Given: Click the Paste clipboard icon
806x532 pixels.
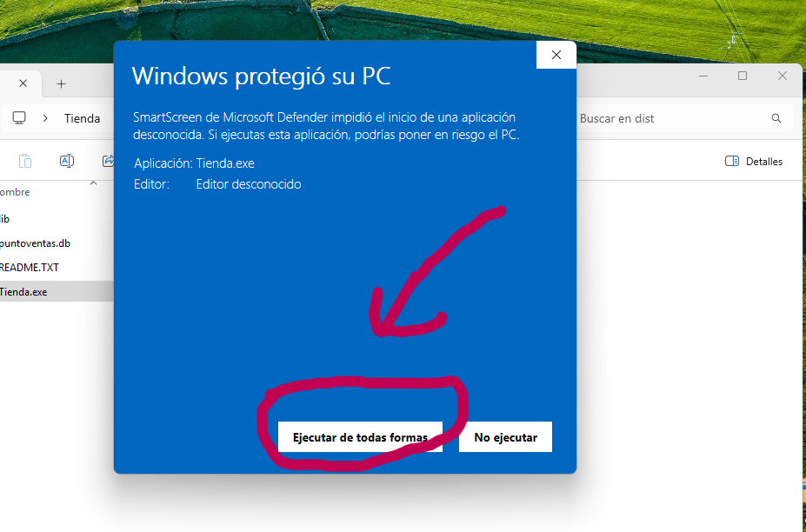Looking at the screenshot, I should tap(25, 161).
